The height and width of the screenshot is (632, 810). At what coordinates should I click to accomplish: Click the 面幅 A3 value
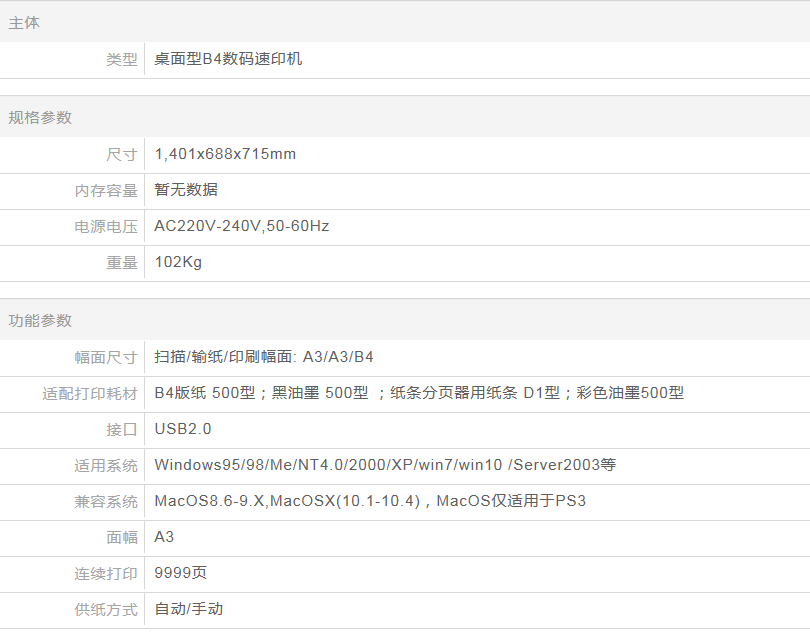(164, 537)
